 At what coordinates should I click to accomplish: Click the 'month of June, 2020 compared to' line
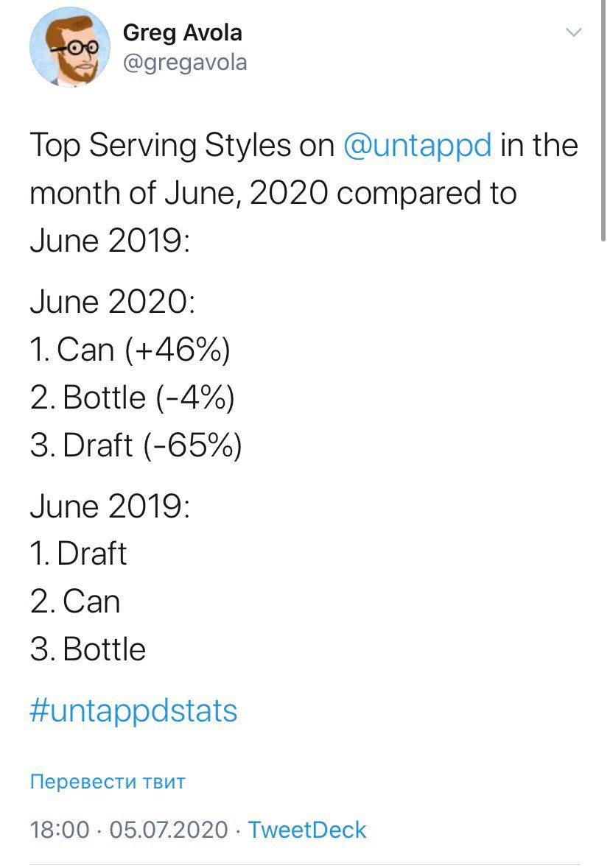coord(273,194)
